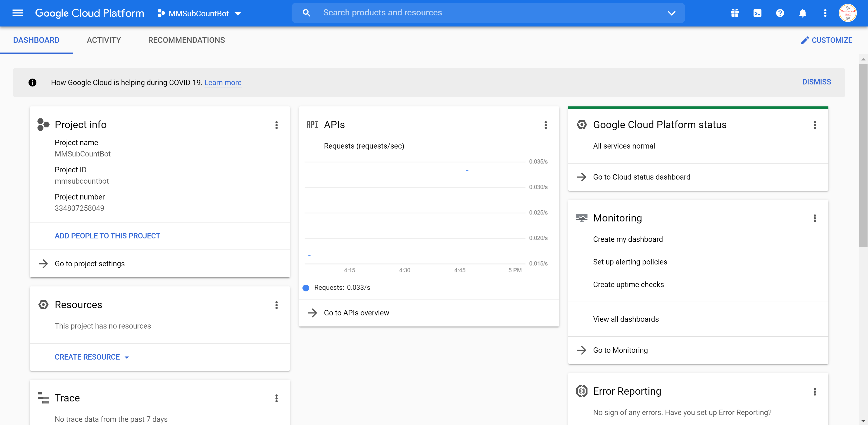Click the scrollbar up arrow

click(x=863, y=59)
